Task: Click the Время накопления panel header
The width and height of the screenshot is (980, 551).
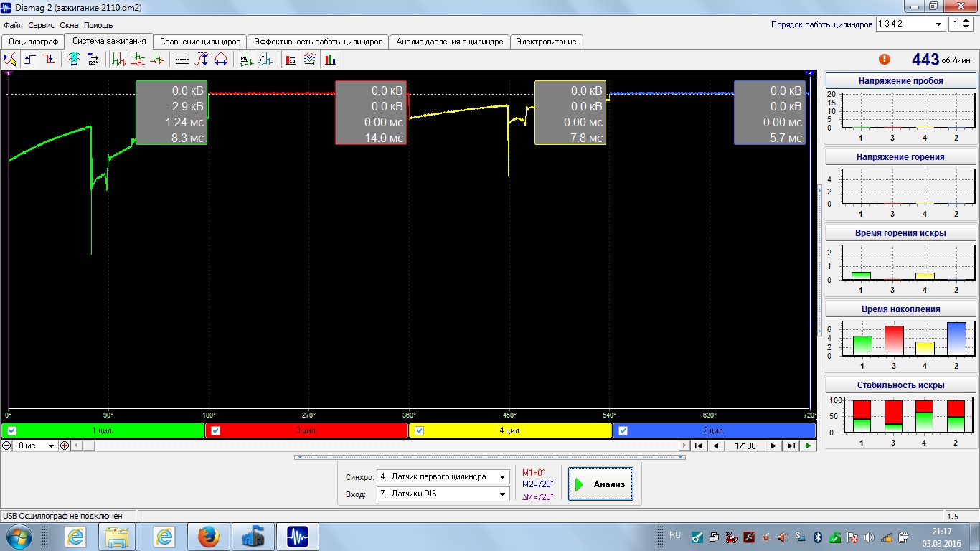Action: click(900, 309)
